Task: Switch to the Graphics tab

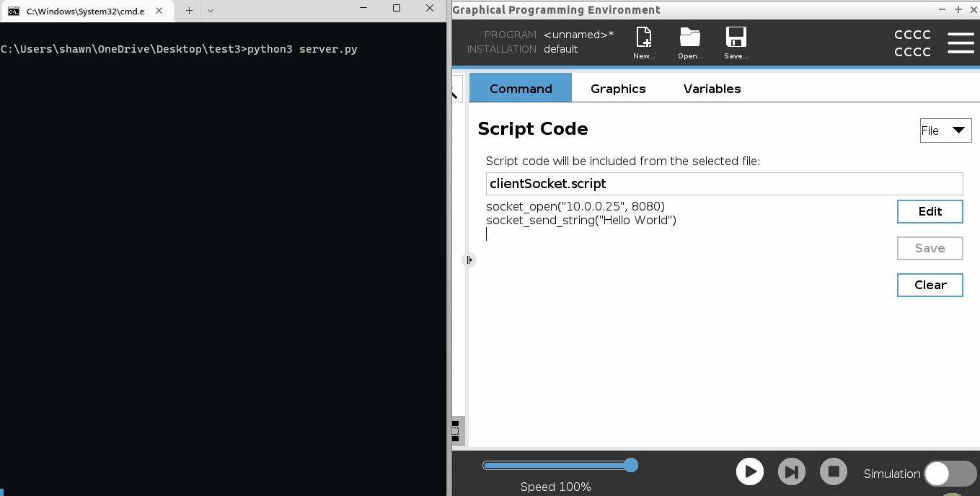Action: [617, 89]
